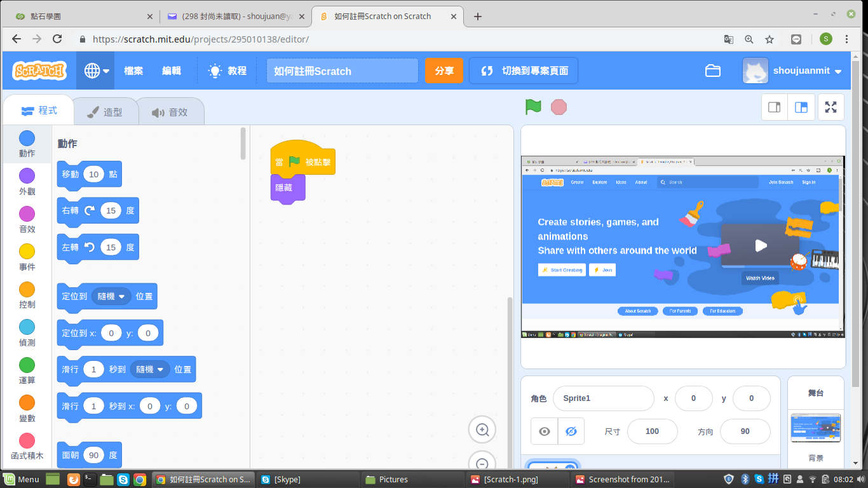This screenshot has height=488, width=868.
Task: Click the 移動 10 點 block
Action: [x=89, y=175]
